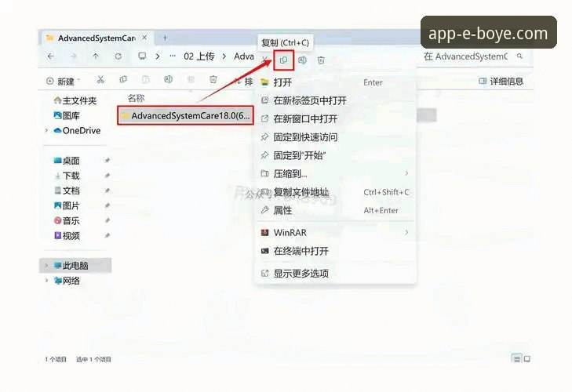Choose 在新标签页中打开 menu item
This screenshot has height=392, width=572.
(336, 100)
